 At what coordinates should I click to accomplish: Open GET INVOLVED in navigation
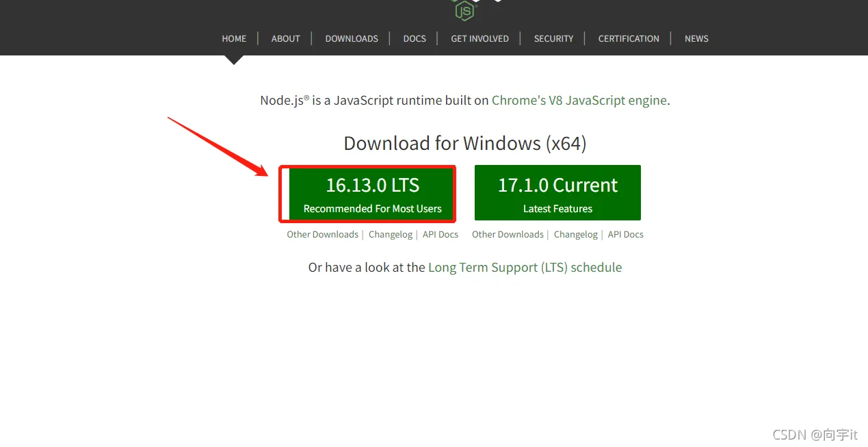click(479, 39)
